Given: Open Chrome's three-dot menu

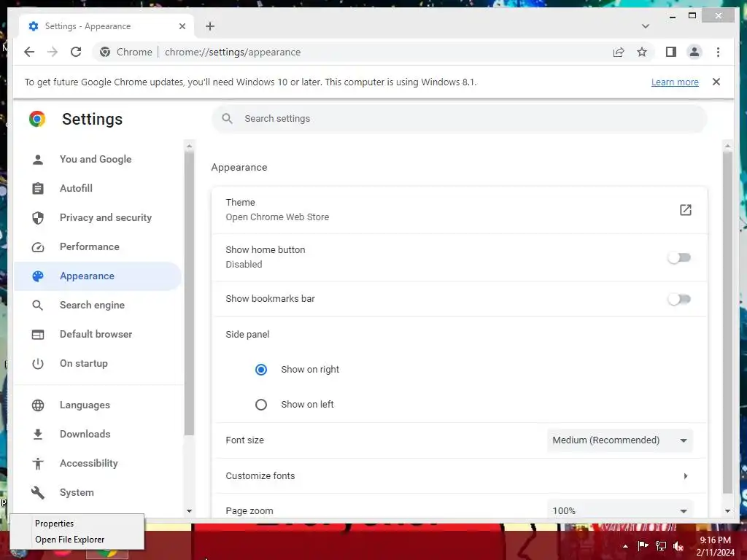Looking at the screenshot, I should point(718,52).
